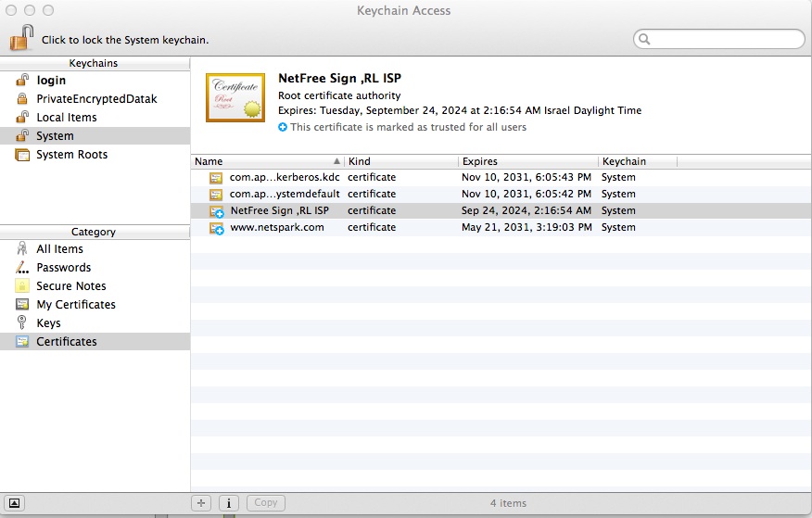The height and width of the screenshot is (518, 812).
Task: Click the Nov 10, 2031, 6:05:42 PM expiry
Action: tap(527, 194)
